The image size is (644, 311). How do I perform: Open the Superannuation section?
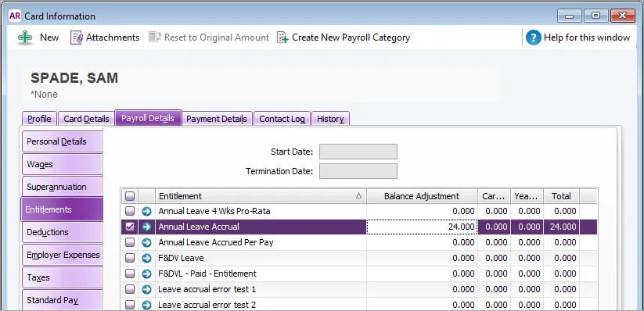[62, 187]
